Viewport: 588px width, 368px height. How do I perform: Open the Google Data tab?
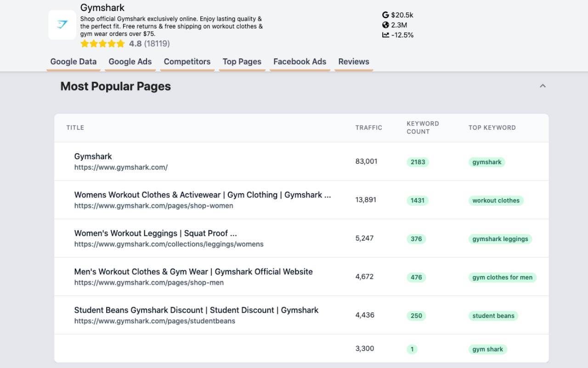(x=73, y=62)
